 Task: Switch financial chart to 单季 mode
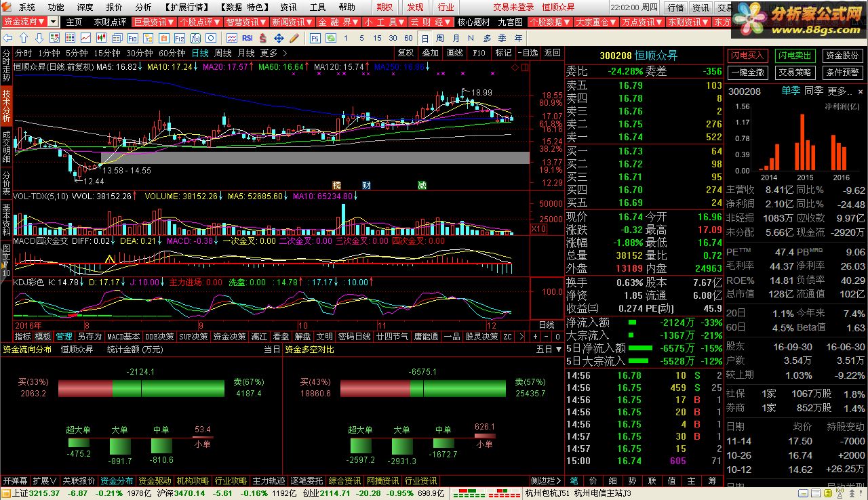pyautogui.click(x=790, y=91)
